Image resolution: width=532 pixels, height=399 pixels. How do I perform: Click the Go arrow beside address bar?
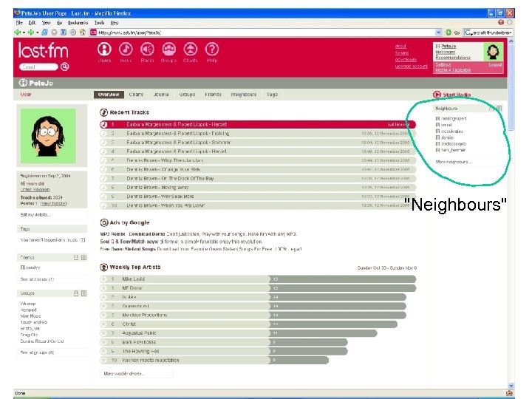(449, 33)
